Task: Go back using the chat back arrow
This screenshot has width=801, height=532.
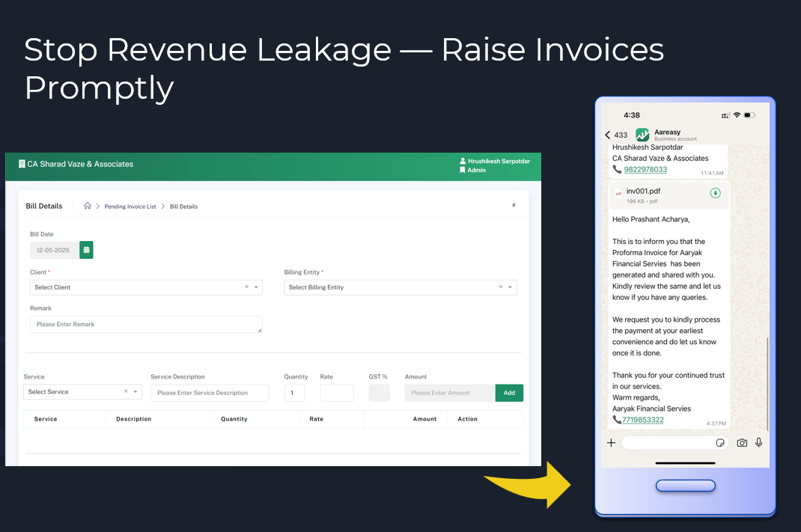Action: (x=608, y=135)
